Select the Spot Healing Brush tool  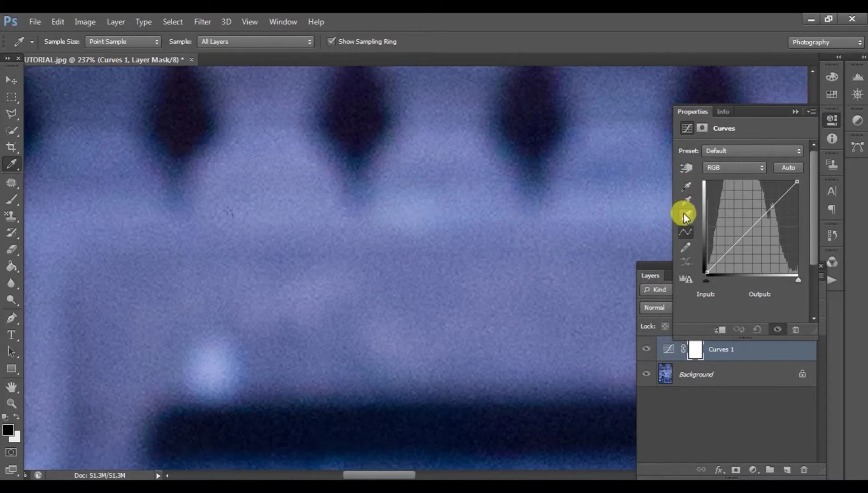(x=11, y=182)
